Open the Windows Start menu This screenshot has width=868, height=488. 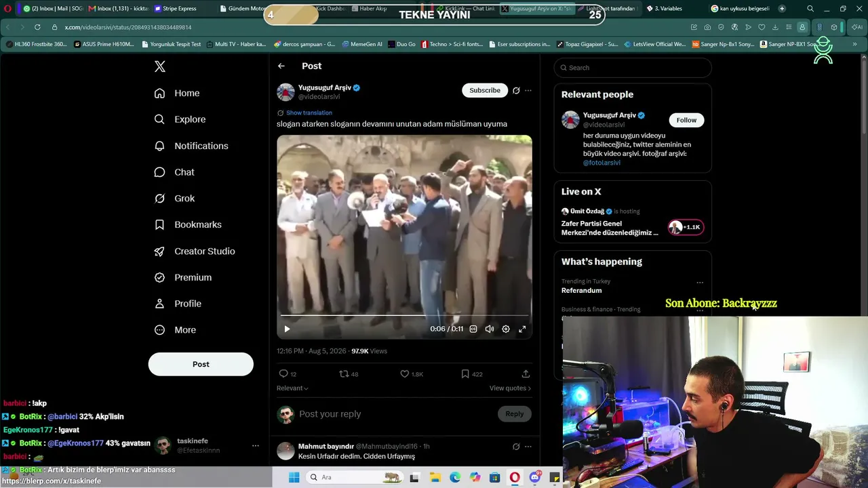point(294,477)
